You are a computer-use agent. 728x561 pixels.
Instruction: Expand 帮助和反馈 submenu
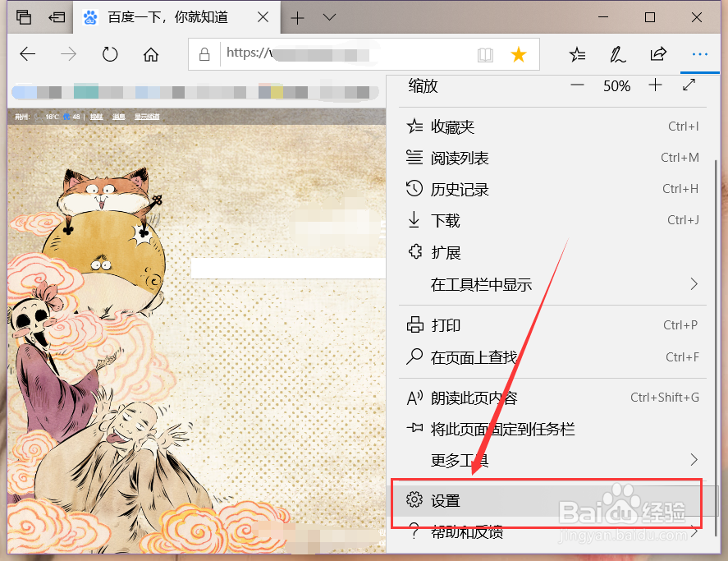click(x=552, y=531)
